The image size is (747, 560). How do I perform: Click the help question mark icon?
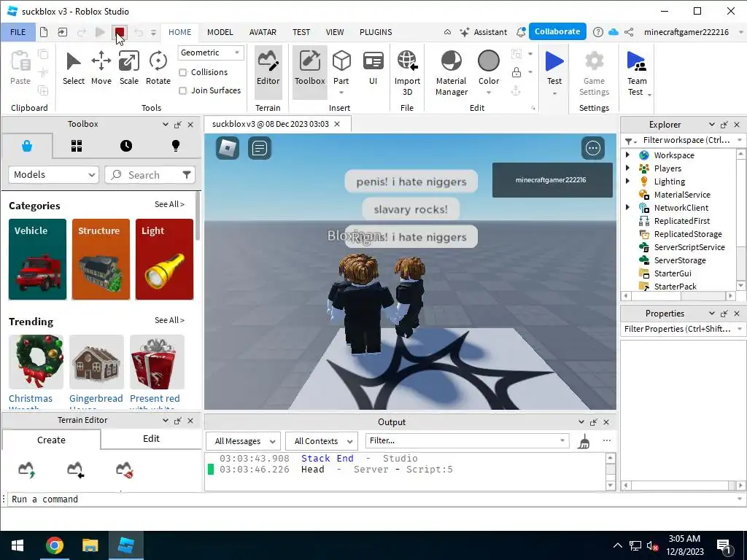click(598, 32)
